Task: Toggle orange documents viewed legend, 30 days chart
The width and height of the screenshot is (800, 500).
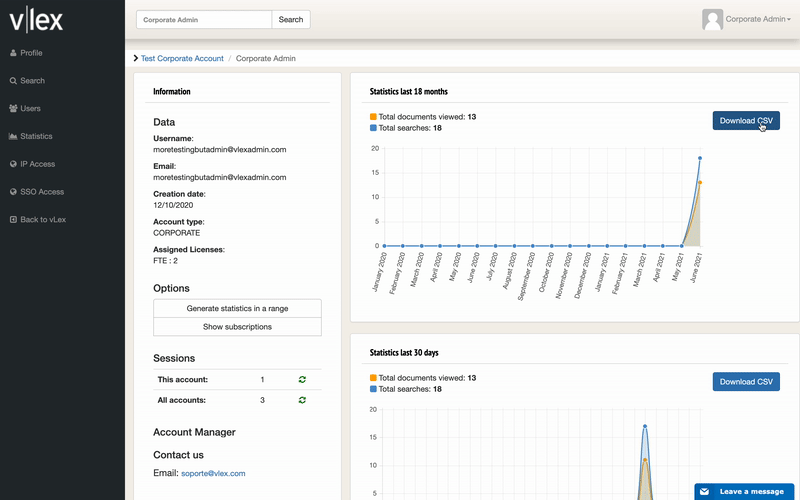Action: (373, 378)
